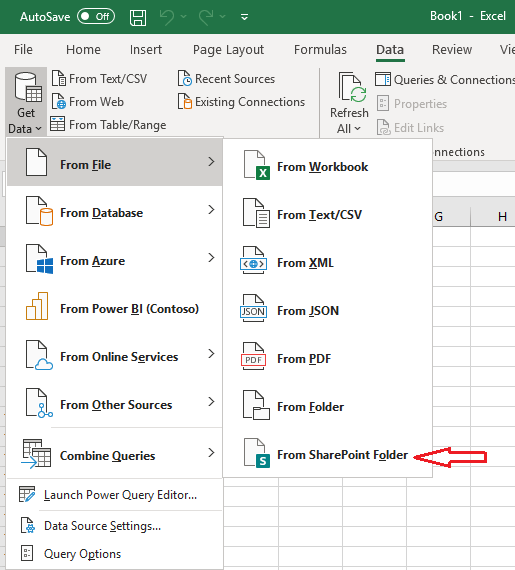The width and height of the screenshot is (515, 570).
Task: Click From Table/Range in the ribbon
Action: (108, 125)
